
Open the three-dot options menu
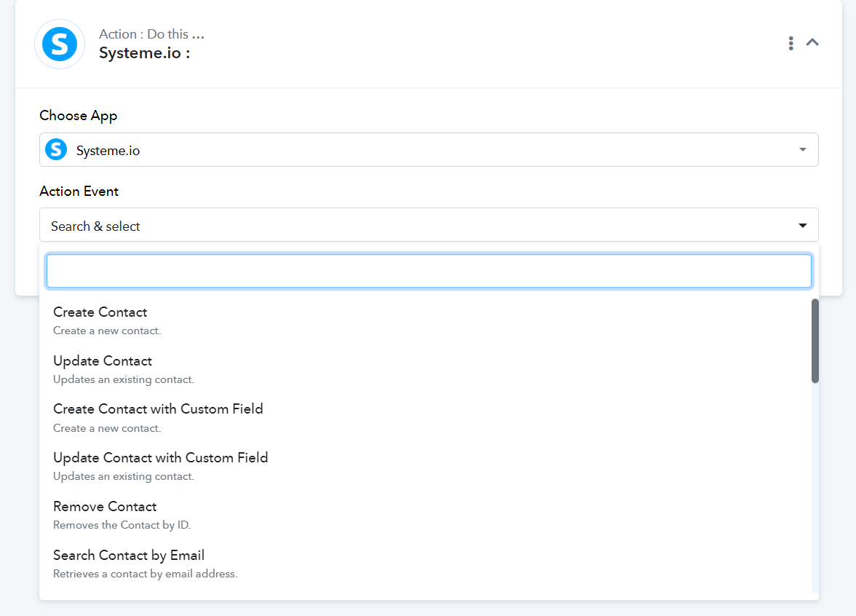(x=790, y=43)
